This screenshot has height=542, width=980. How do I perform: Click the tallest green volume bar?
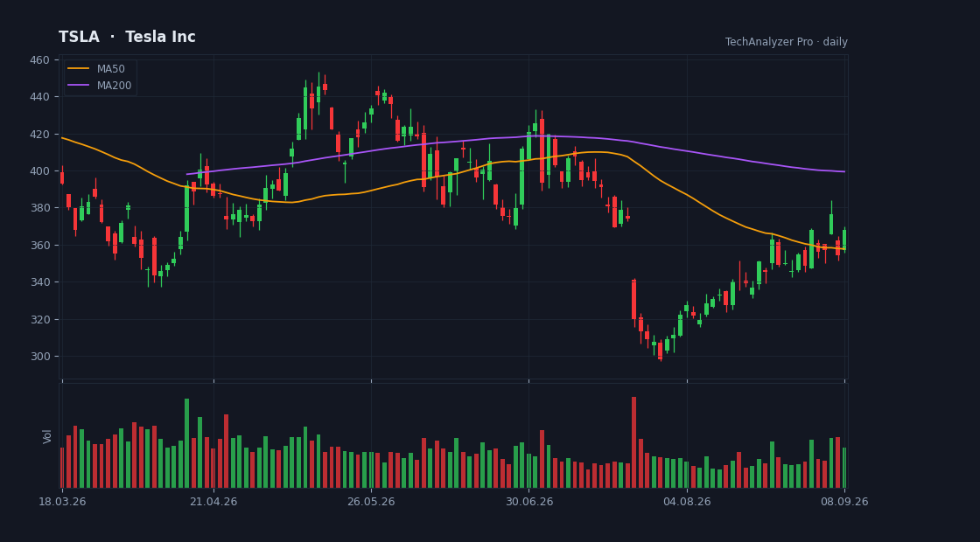pyautogui.click(x=187, y=443)
